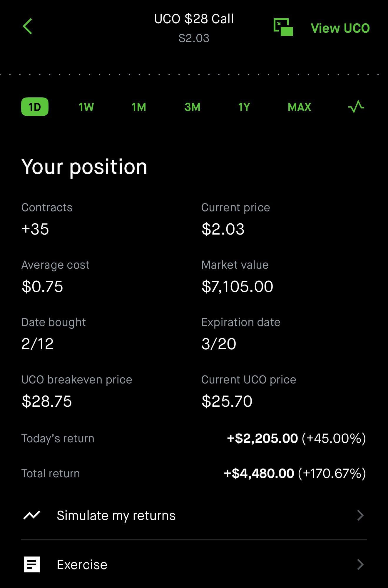Tap the Total return amount

[x=259, y=474]
